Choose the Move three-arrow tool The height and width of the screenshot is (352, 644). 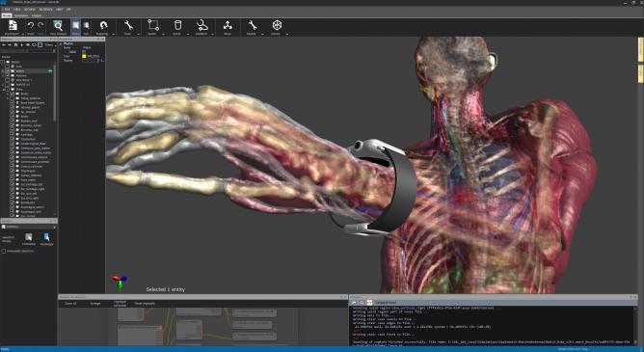pyautogui.click(x=228, y=25)
